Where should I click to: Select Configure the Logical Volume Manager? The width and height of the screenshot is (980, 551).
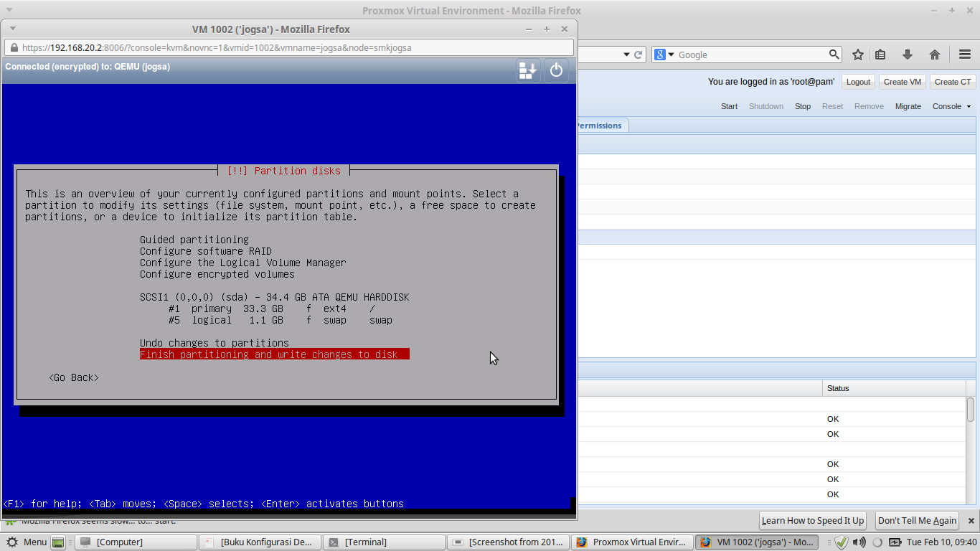pyautogui.click(x=243, y=263)
